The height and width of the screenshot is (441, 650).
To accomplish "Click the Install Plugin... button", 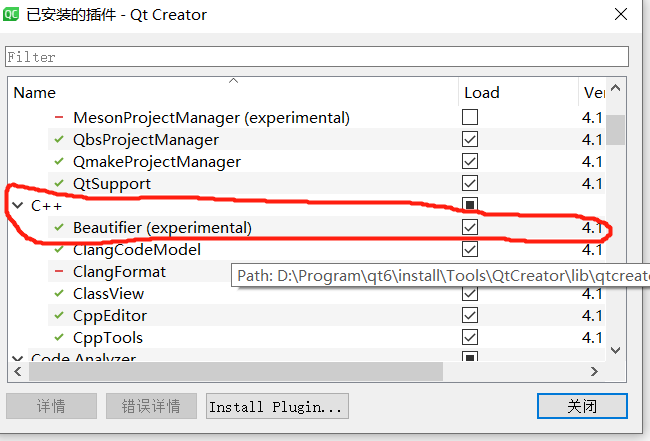I will [x=276, y=406].
